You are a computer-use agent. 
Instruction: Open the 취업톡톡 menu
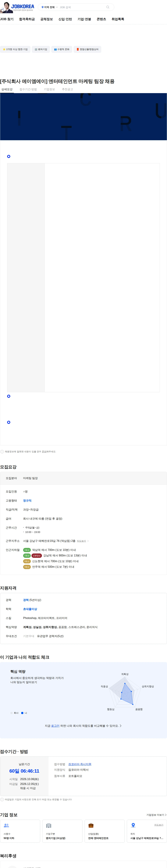[x=118, y=19]
